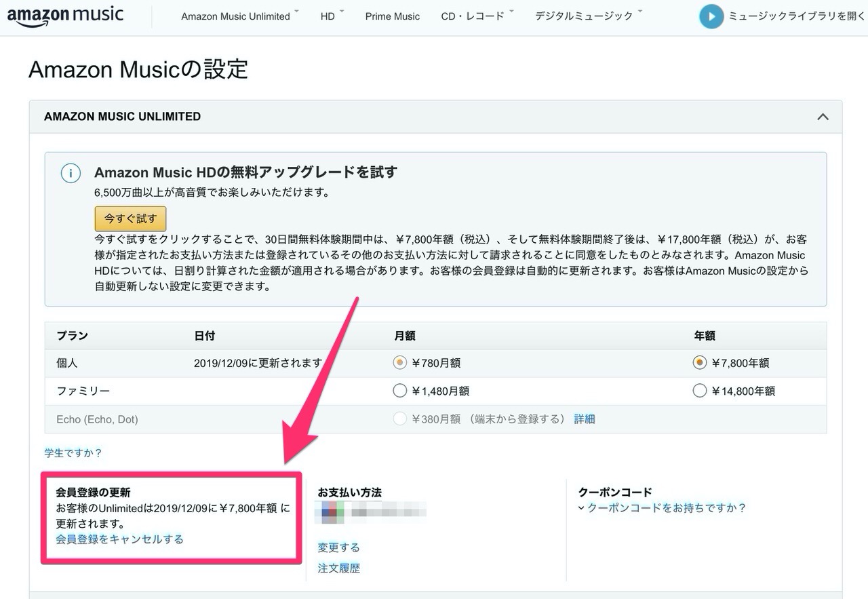Click the Echo (Echo, Dot) plan label
The image size is (868, 599).
(97, 419)
